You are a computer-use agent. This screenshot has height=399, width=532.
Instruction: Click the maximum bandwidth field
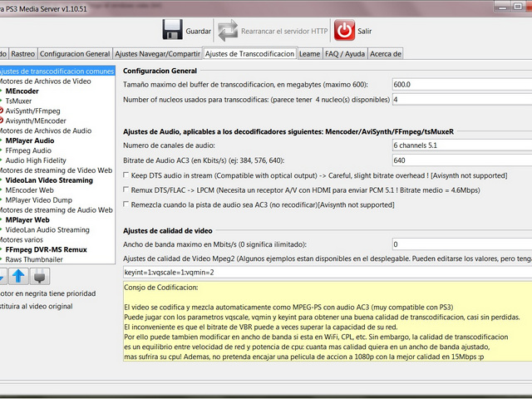click(x=462, y=244)
